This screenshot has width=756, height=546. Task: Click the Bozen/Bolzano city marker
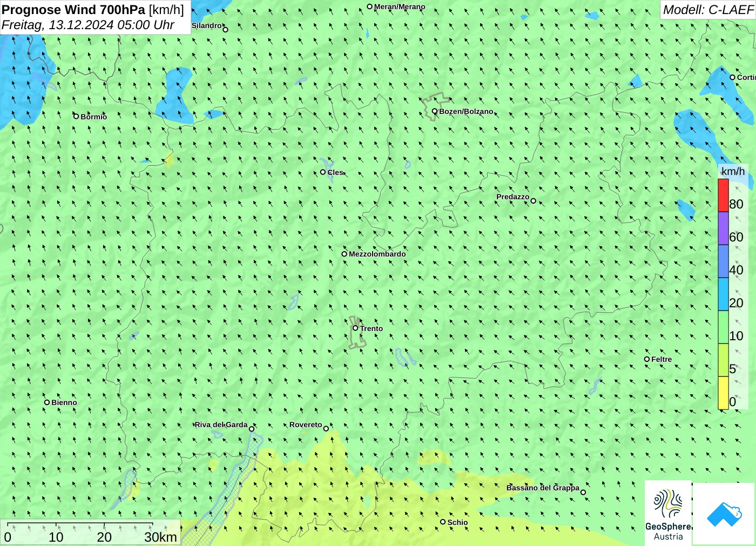click(x=435, y=111)
